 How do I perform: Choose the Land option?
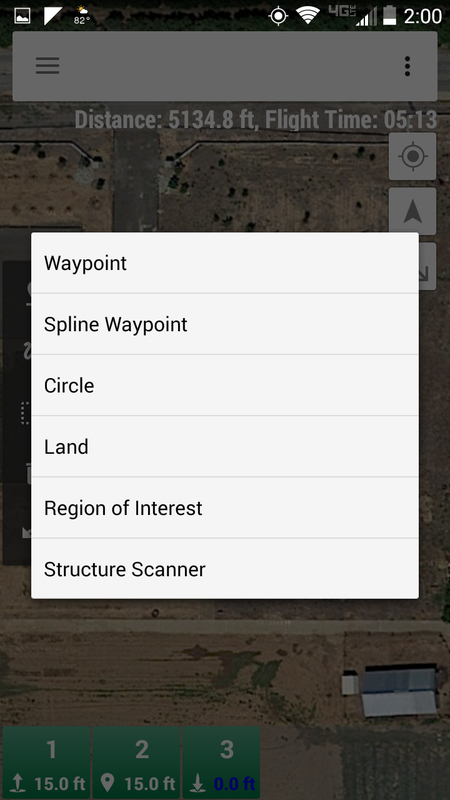click(225, 446)
